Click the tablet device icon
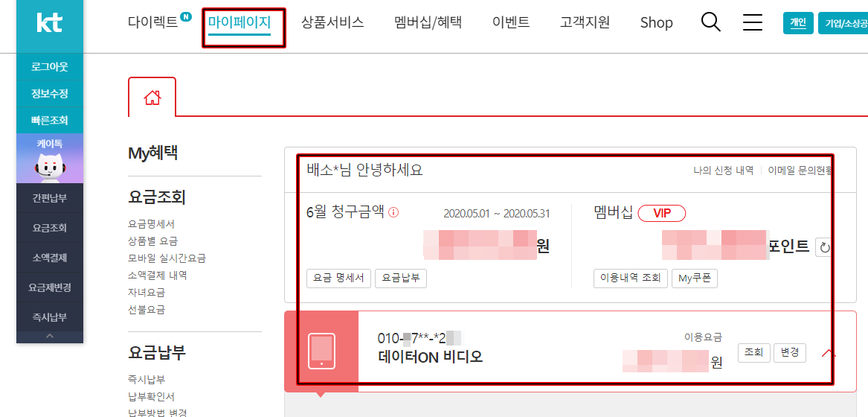The height and width of the screenshot is (417, 868). point(321,351)
